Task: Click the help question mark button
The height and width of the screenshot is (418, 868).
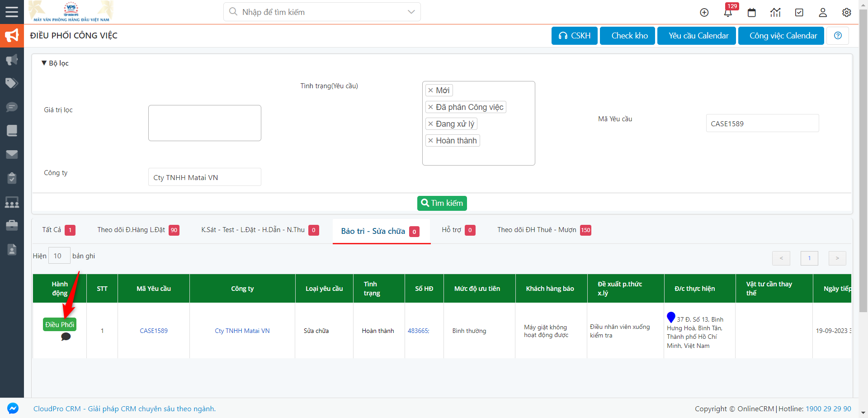Action: [838, 36]
